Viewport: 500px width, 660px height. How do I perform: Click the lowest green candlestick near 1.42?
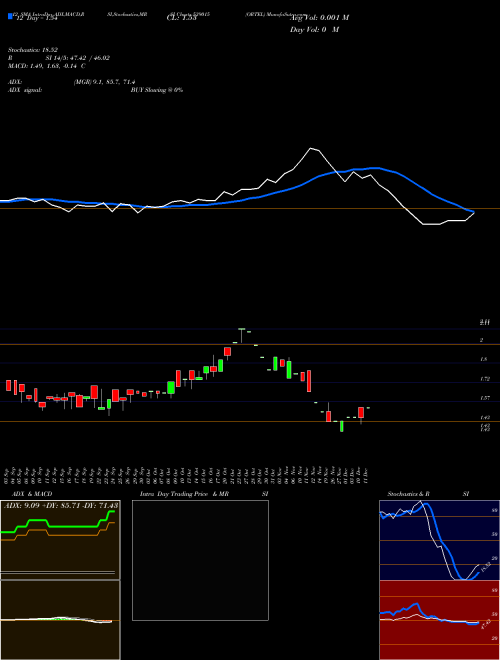[341, 426]
